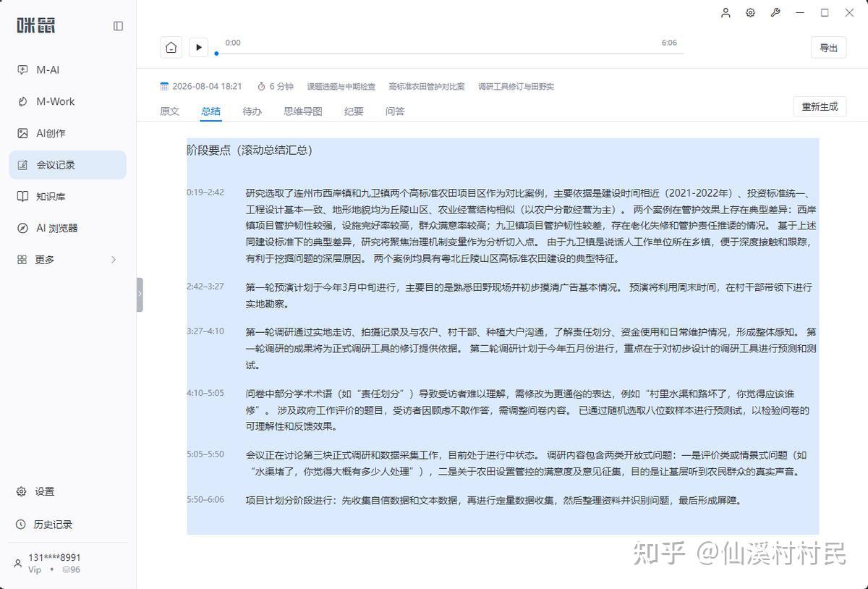
Task: Click the total time label 6:06
Action: pos(669,43)
